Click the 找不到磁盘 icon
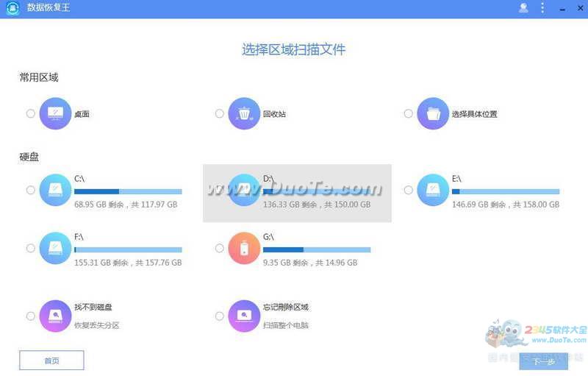The width and height of the screenshot is (588, 376). click(x=56, y=316)
